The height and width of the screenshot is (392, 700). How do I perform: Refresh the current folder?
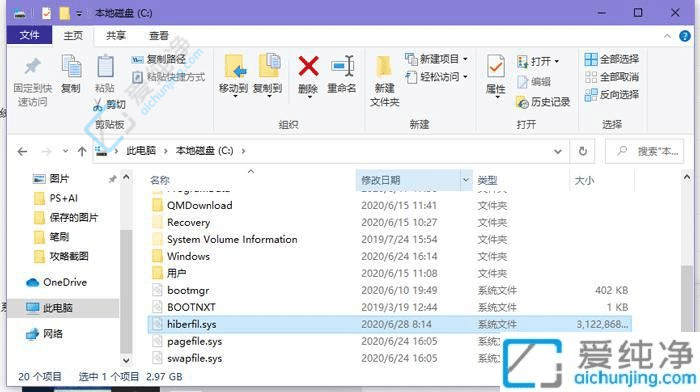point(583,152)
